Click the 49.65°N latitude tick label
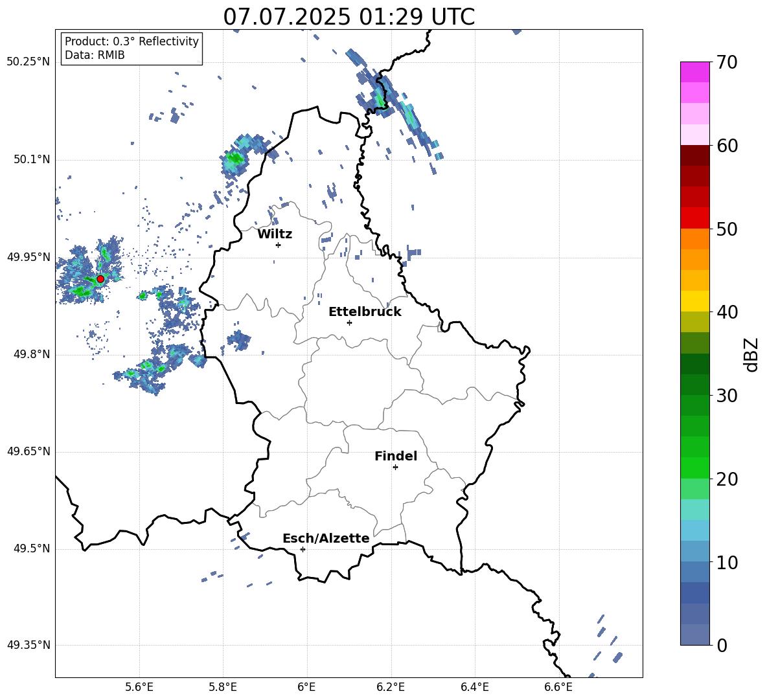 [29, 451]
